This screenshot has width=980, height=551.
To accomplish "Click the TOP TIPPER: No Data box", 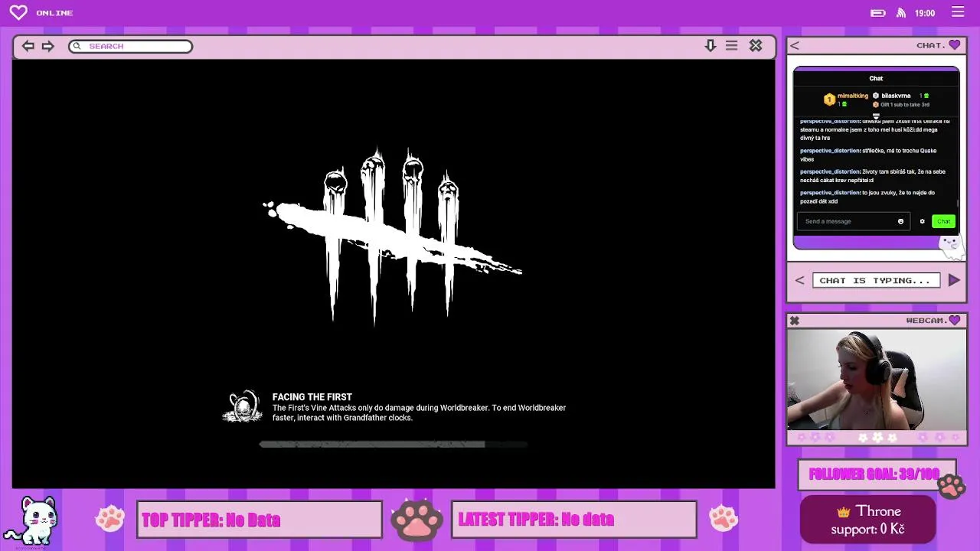I will [260, 520].
